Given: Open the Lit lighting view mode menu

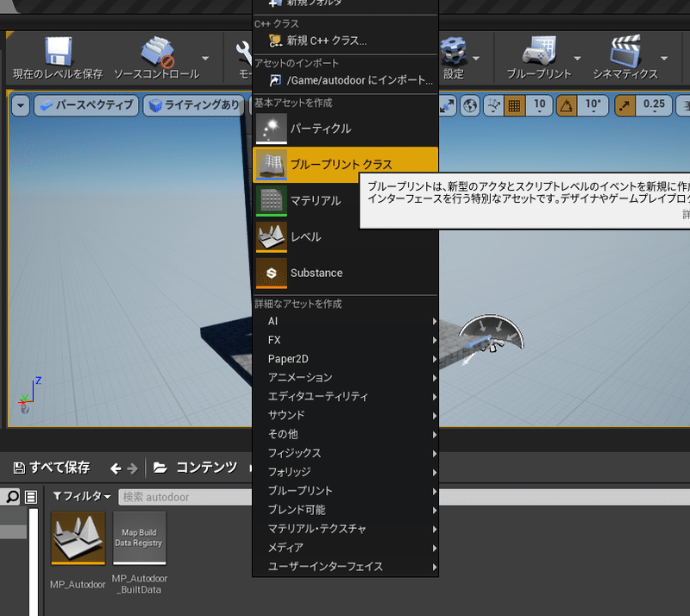Looking at the screenshot, I should [x=193, y=105].
